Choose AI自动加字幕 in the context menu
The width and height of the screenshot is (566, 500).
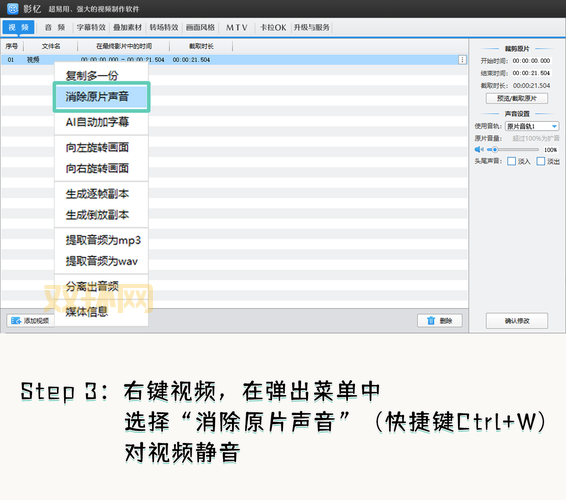click(101, 122)
